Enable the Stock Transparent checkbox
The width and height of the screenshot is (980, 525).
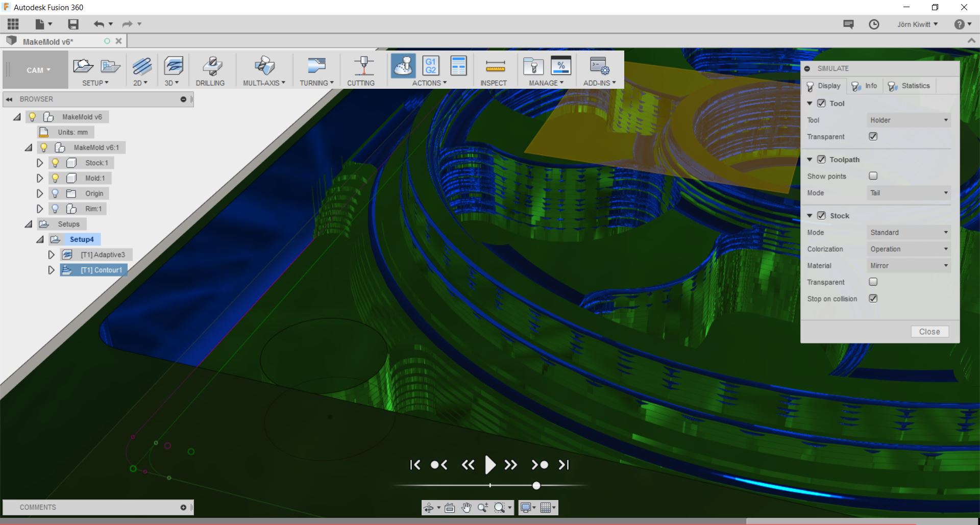click(x=873, y=282)
